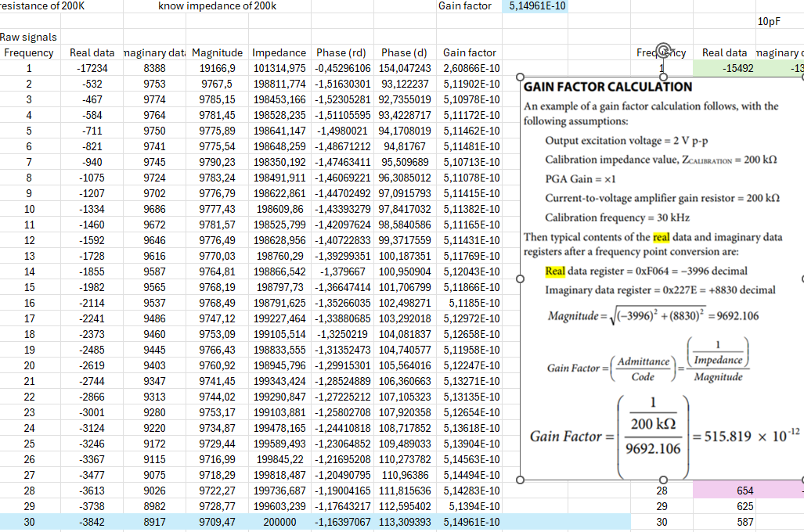804x532 pixels.
Task: Select the imaginary data cell 9565
Action: [154, 287]
